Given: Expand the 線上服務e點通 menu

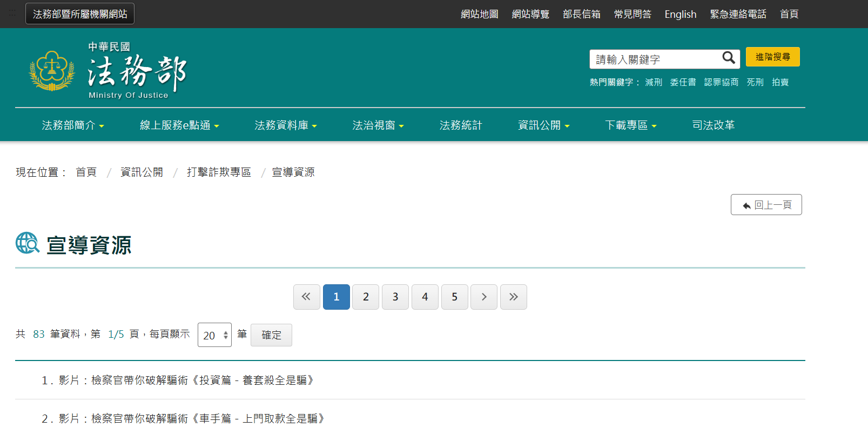Looking at the screenshot, I should (179, 125).
